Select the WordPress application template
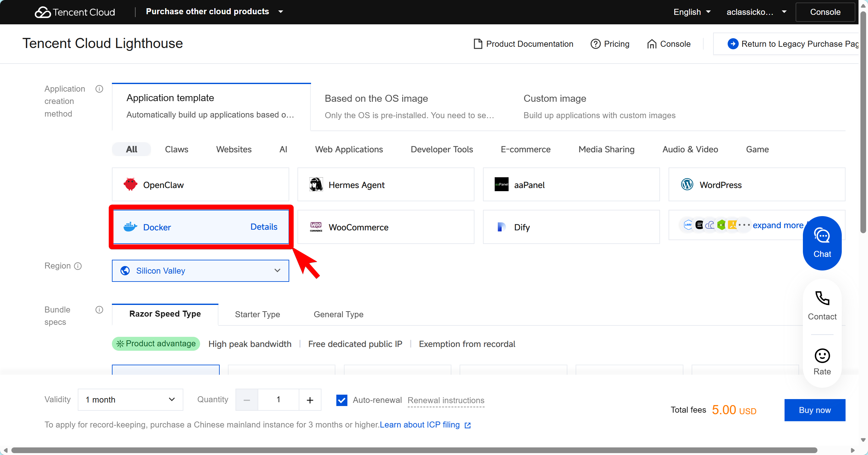The height and width of the screenshot is (455, 868). [x=757, y=185]
